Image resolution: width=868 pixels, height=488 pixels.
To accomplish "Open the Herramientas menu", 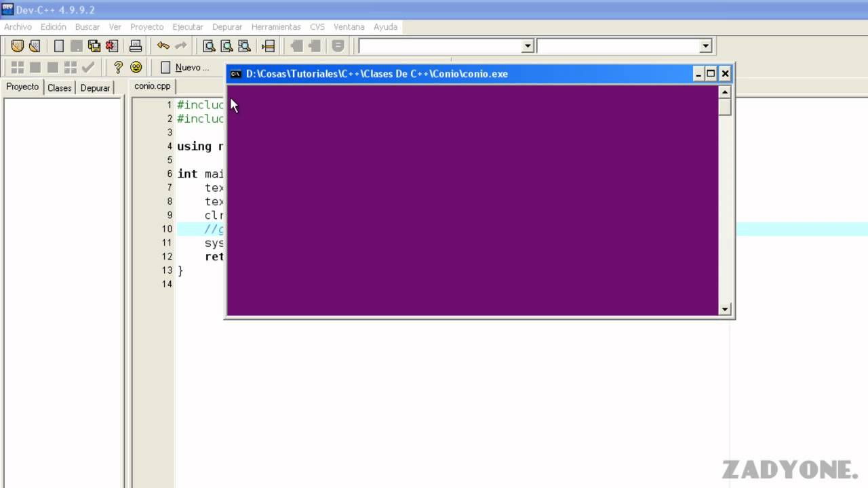I will 276,27.
